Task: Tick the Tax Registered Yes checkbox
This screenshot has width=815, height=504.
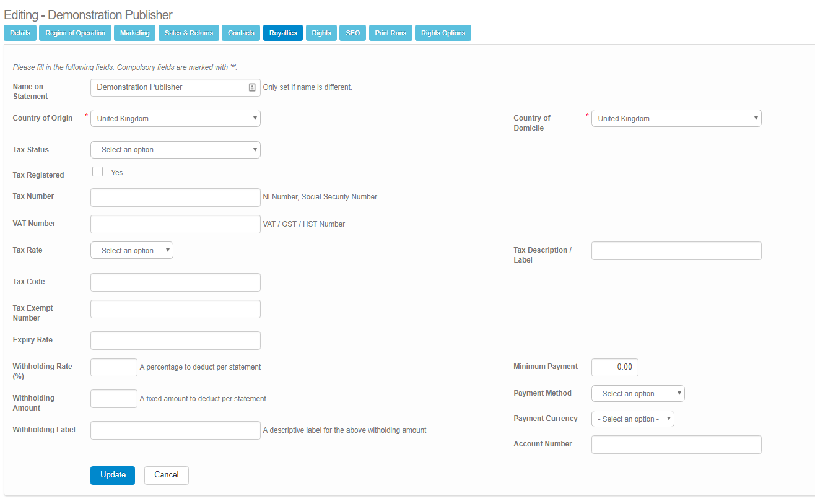Action: 97,172
